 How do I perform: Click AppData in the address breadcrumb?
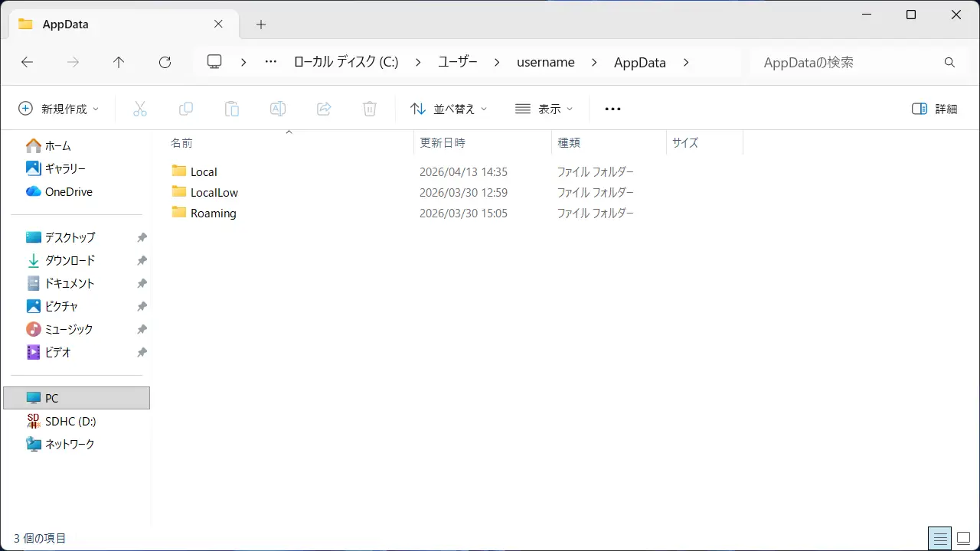click(x=640, y=63)
